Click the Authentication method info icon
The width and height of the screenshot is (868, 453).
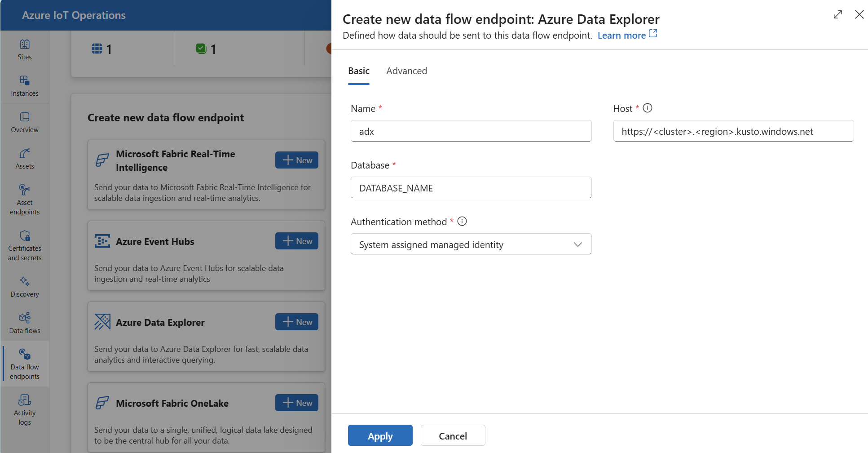(x=462, y=221)
